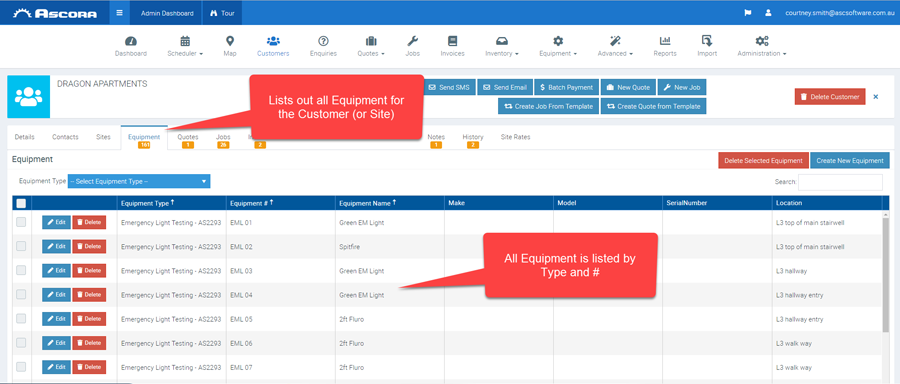Image resolution: width=900 pixels, height=384 pixels.
Task: Open Batch Payment
Action: pos(567,87)
